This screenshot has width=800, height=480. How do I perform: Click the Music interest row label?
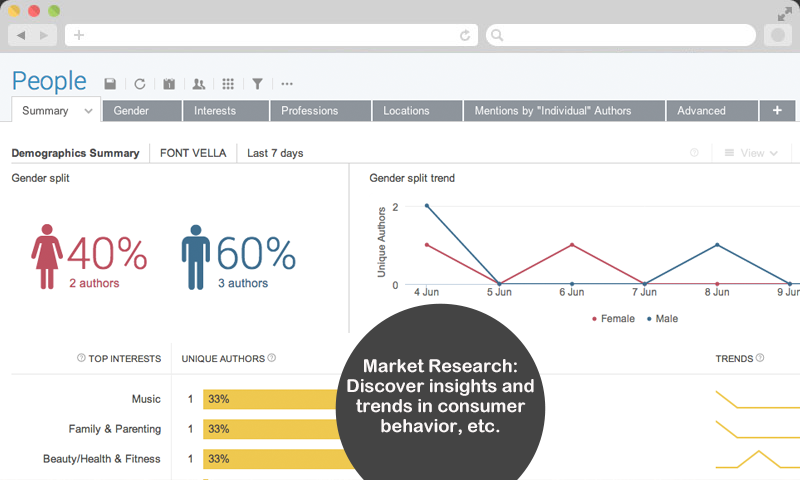tap(146, 399)
